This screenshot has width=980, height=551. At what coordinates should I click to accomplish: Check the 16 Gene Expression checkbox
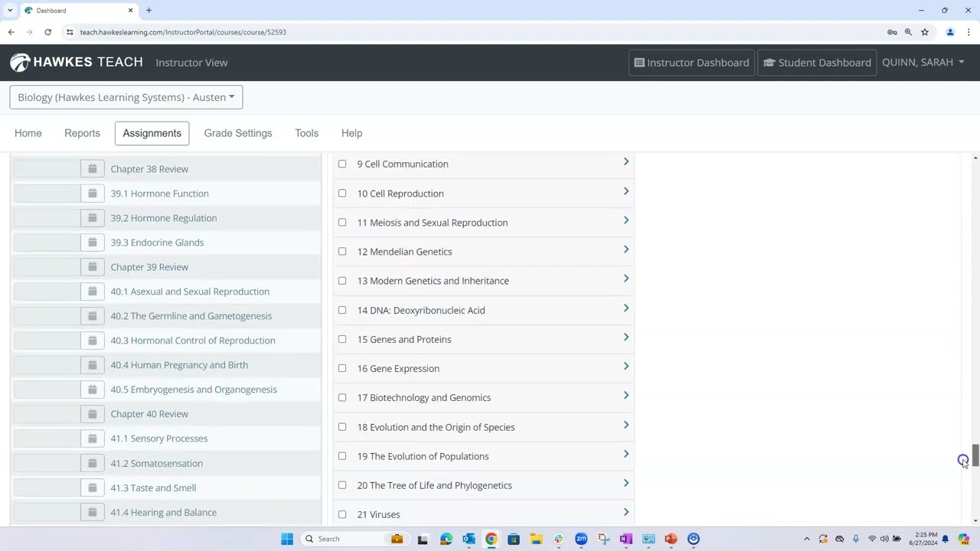(342, 368)
